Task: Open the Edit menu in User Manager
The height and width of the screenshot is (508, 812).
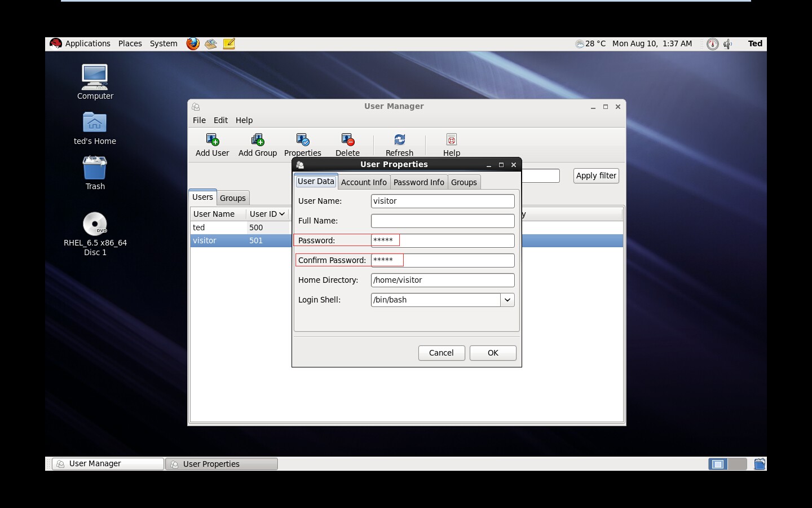Action: pyautogui.click(x=220, y=120)
